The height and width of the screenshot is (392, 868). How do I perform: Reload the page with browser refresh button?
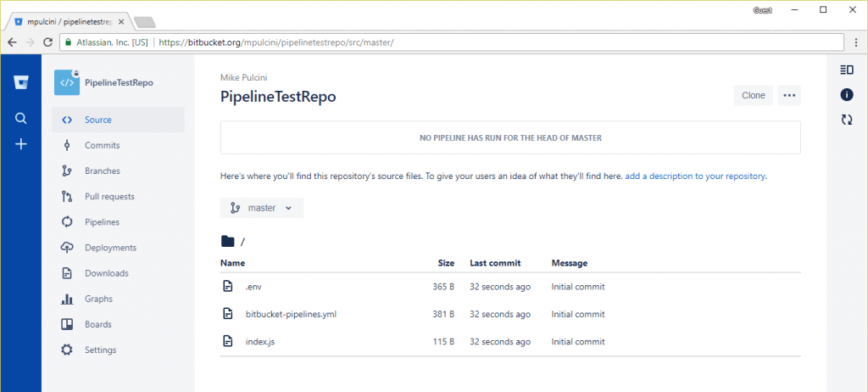pos(48,42)
